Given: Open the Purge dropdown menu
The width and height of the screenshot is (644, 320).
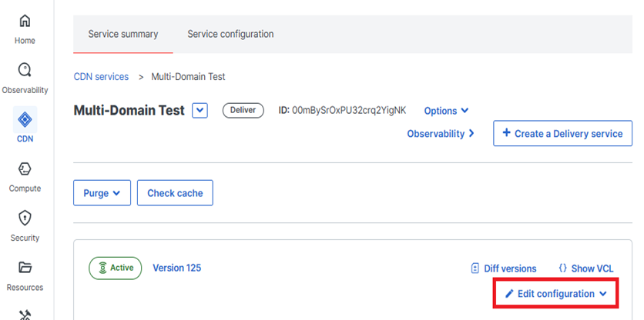Looking at the screenshot, I should pyautogui.click(x=102, y=193).
